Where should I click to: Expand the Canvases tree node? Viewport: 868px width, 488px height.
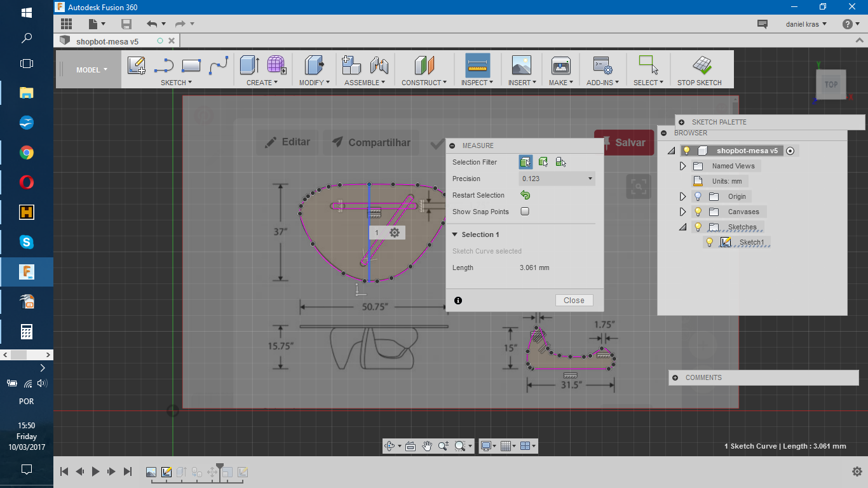[x=683, y=212]
